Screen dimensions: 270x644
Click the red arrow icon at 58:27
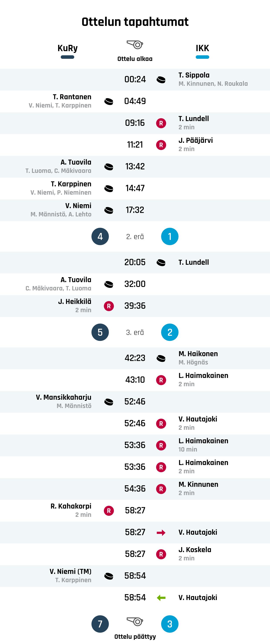click(161, 533)
